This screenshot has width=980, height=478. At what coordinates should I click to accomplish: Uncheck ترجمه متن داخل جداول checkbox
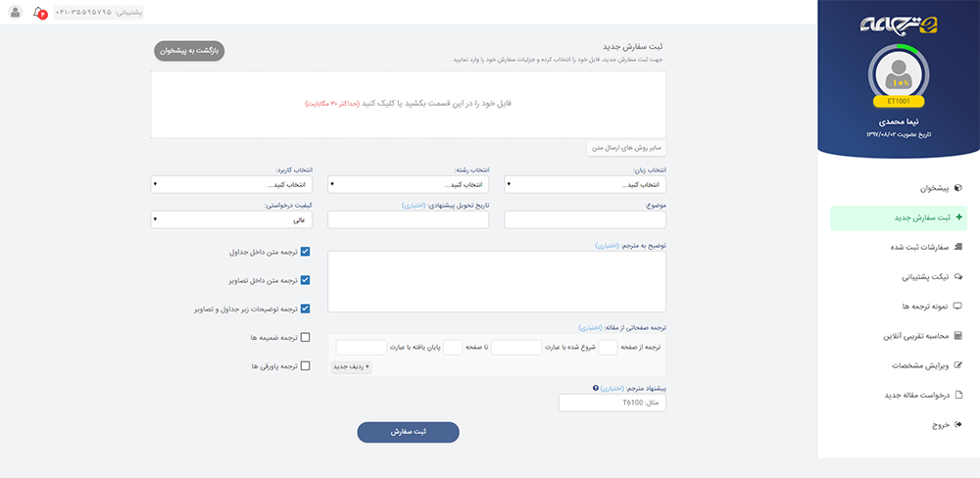(x=305, y=252)
